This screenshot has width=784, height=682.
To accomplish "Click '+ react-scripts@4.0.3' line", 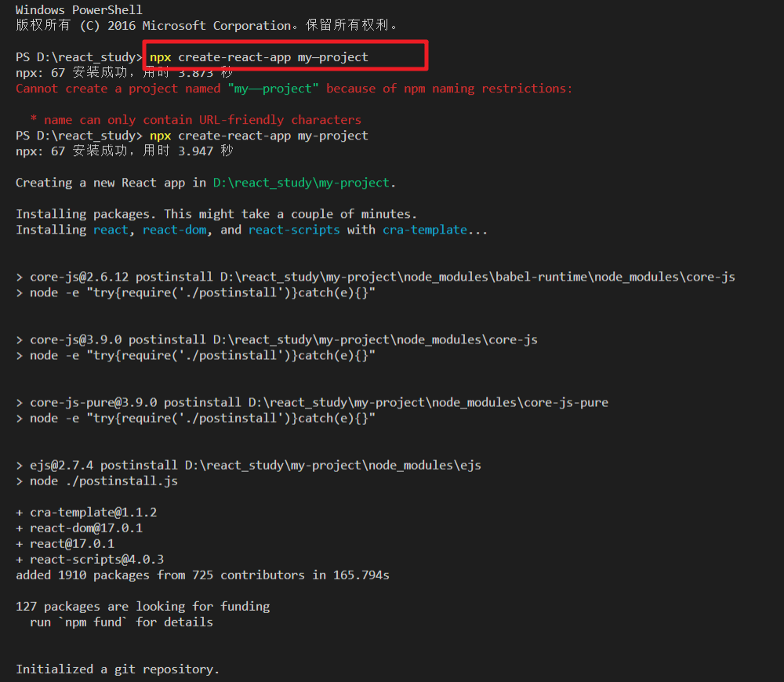I will point(90,560).
